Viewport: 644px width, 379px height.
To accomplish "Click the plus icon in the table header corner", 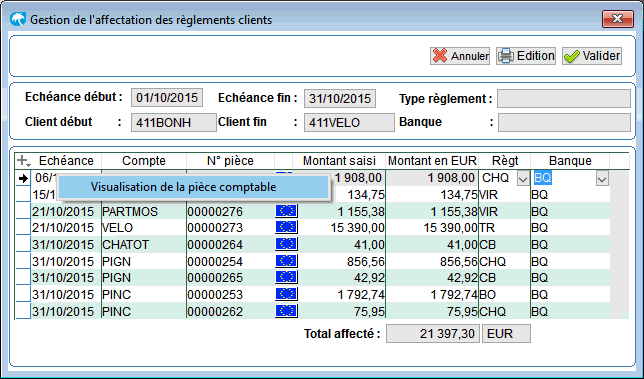I will point(23,161).
